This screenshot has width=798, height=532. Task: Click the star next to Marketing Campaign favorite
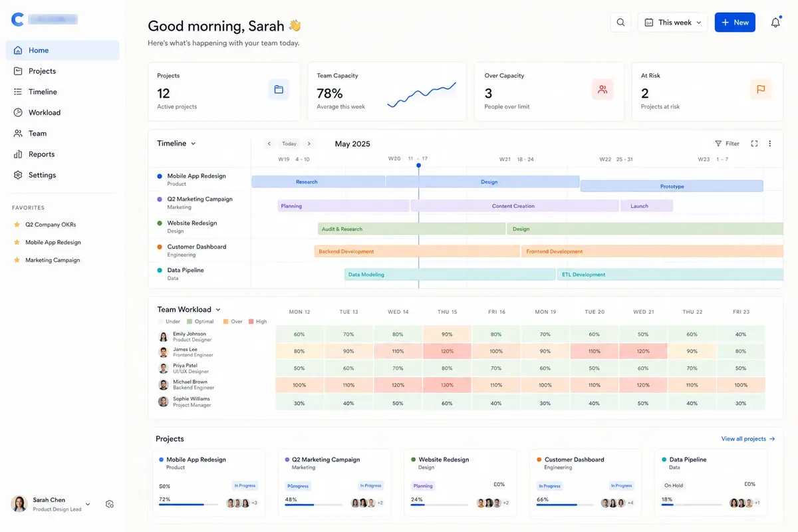17,260
